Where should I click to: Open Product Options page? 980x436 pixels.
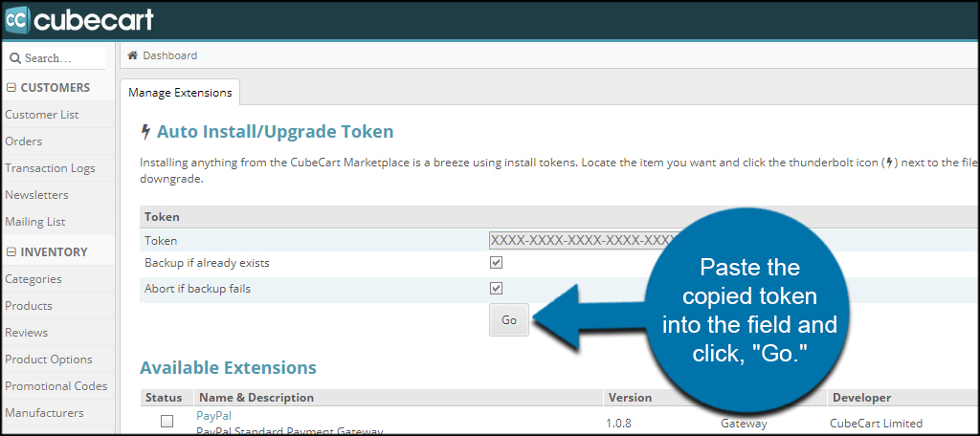coord(49,360)
